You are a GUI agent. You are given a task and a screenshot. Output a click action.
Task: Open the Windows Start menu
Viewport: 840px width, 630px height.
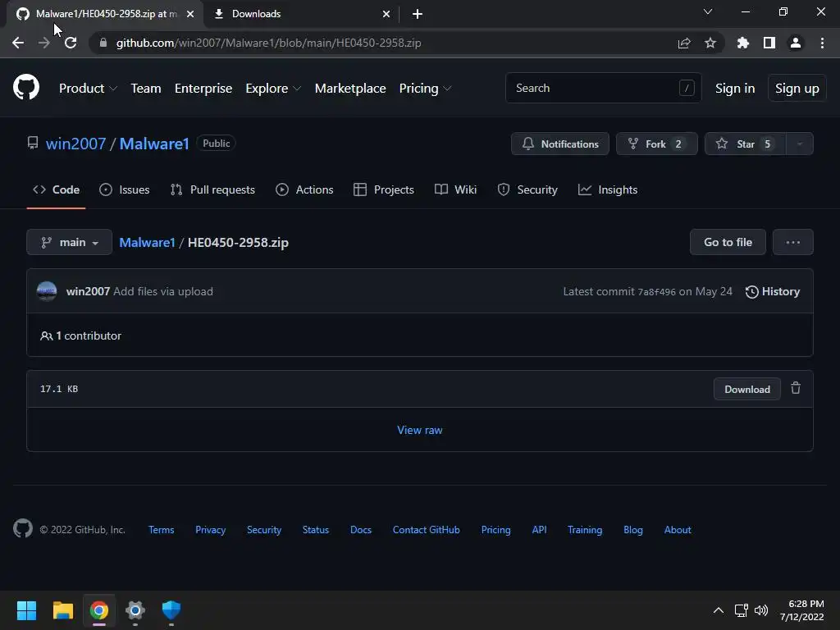pyautogui.click(x=26, y=610)
